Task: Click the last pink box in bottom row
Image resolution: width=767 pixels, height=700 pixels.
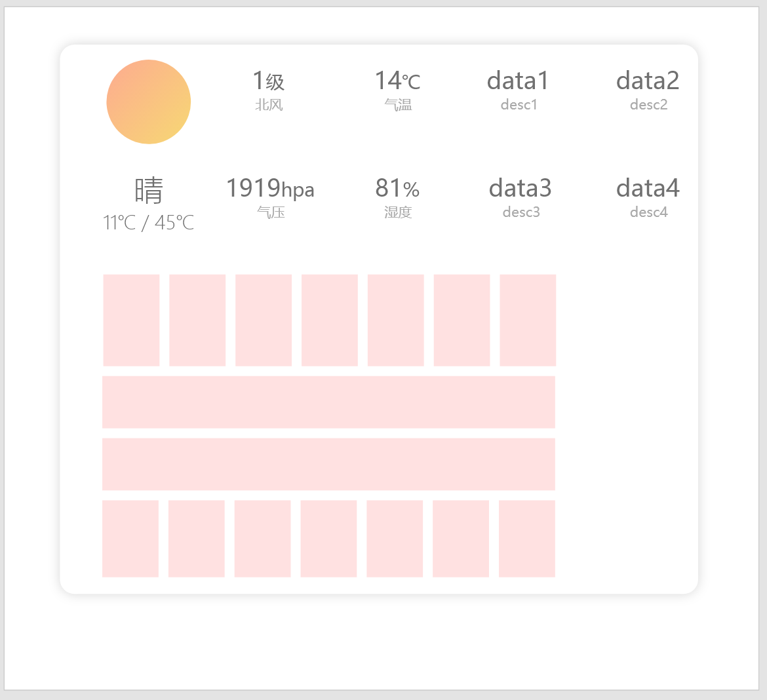Action: [527, 539]
